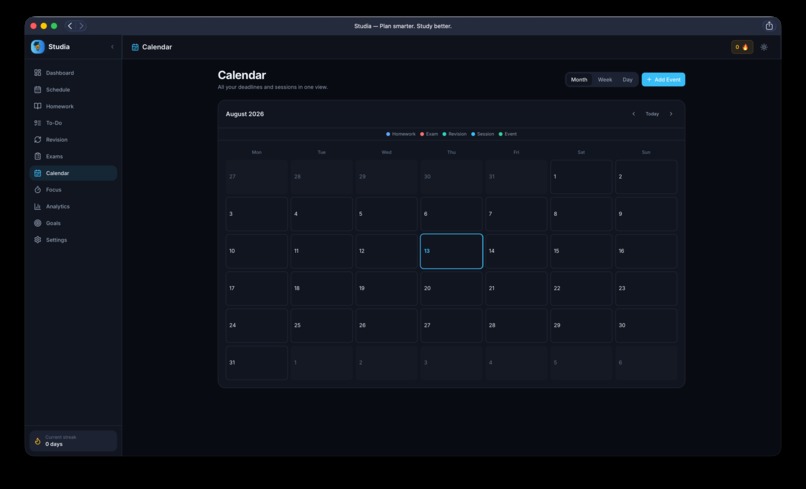Go forward with title bar right arrow
This screenshot has height=489, width=806.
point(81,26)
